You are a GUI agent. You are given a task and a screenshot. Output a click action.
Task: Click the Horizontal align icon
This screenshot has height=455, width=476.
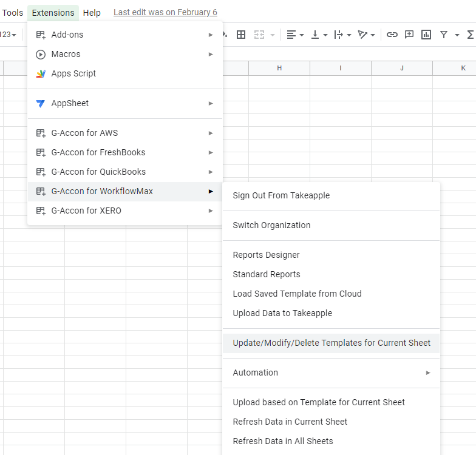click(x=291, y=35)
